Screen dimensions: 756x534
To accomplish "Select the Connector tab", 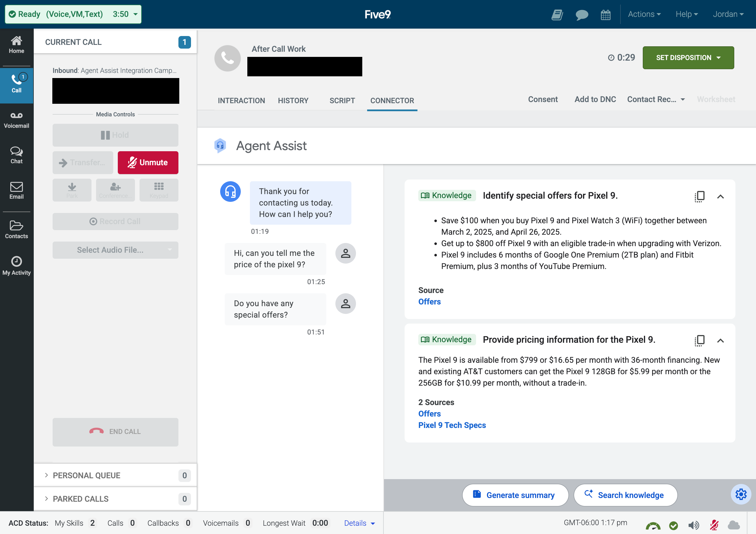I will click(392, 100).
